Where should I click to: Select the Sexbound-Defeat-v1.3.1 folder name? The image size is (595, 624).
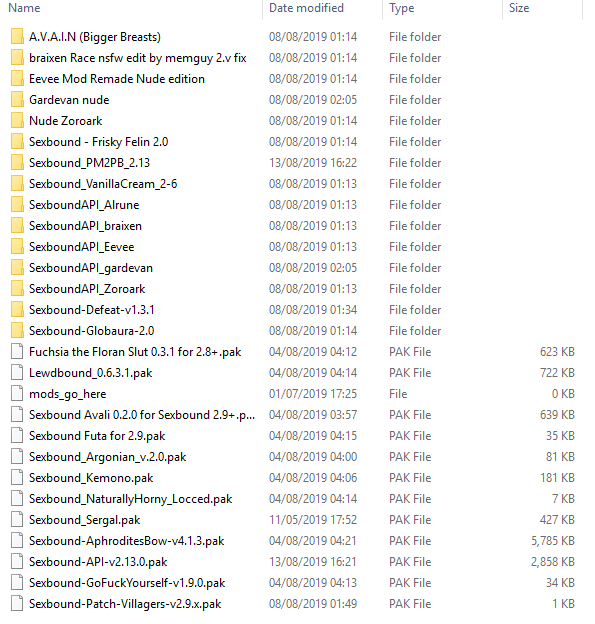92,310
